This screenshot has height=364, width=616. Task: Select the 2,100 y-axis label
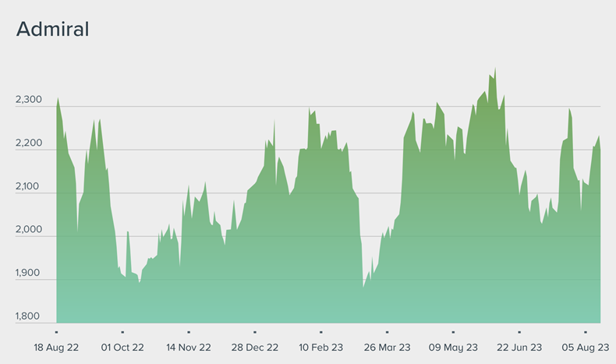pyautogui.click(x=29, y=187)
